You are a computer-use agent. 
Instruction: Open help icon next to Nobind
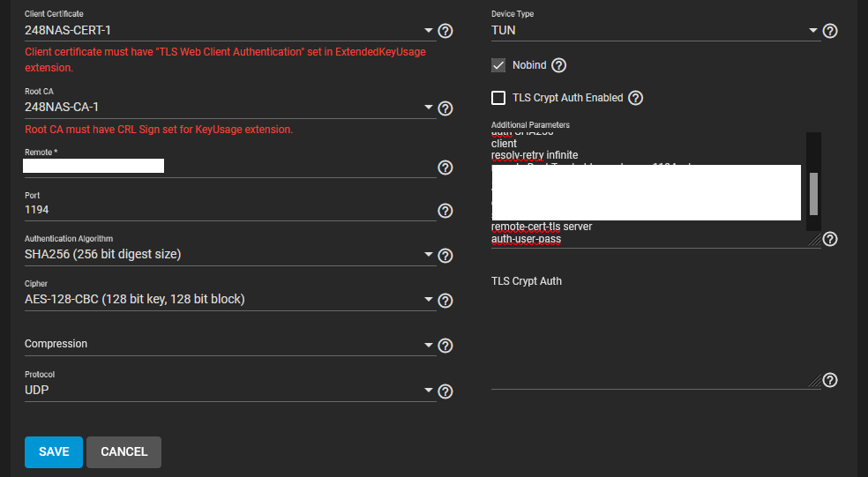[558, 65]
